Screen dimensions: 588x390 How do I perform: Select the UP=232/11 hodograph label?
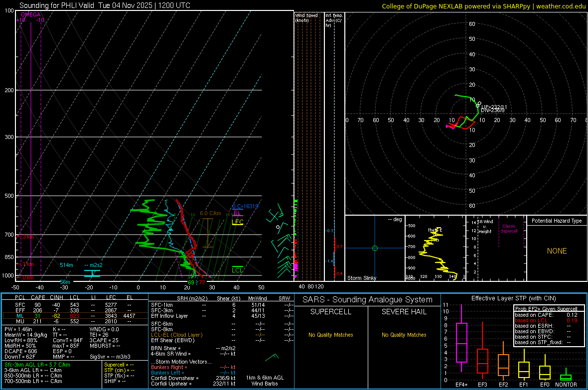tap(494, 107)
